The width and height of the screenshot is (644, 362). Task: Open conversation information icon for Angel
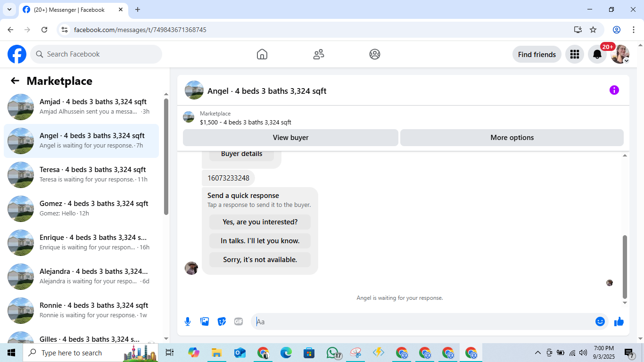(614, 90)
